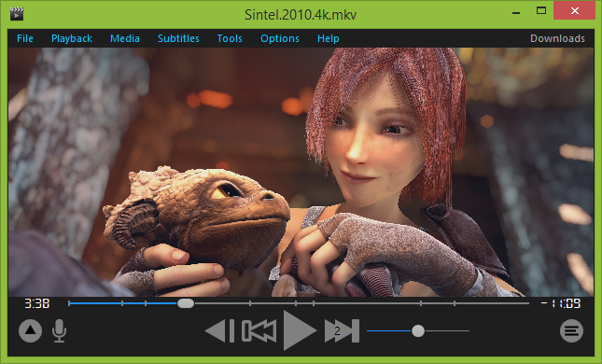602x364 pixels.
Task: Skip forward to next chapter
Action: tap(343, 330)
